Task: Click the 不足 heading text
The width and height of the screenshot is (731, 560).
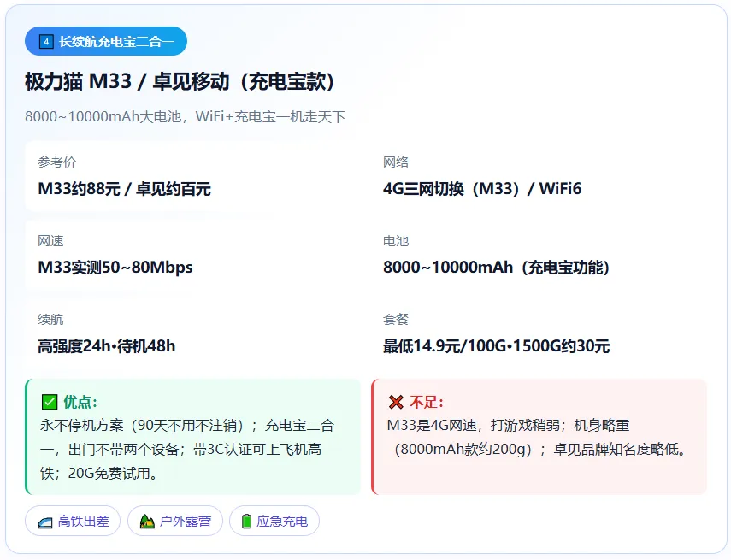Action: coord(427,402)
